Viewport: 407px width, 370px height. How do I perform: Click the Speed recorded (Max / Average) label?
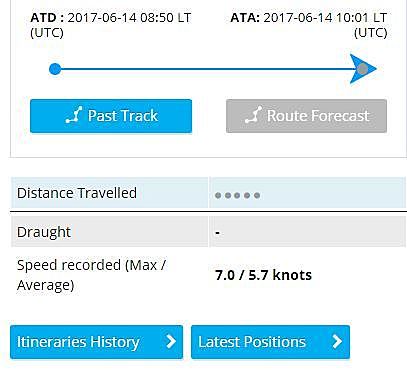(91, 275)
